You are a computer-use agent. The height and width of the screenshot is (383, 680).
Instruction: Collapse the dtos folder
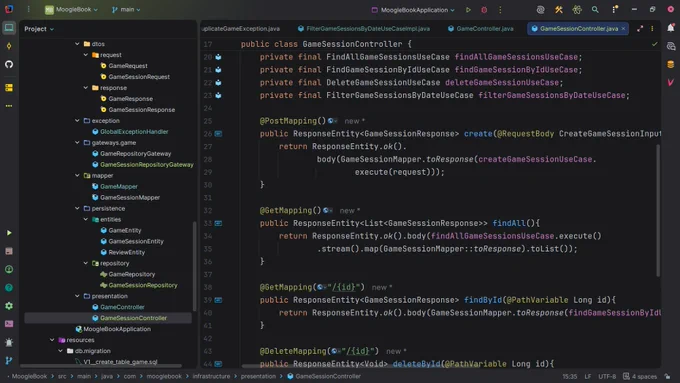pyautogui.click(x=77, y=44)
